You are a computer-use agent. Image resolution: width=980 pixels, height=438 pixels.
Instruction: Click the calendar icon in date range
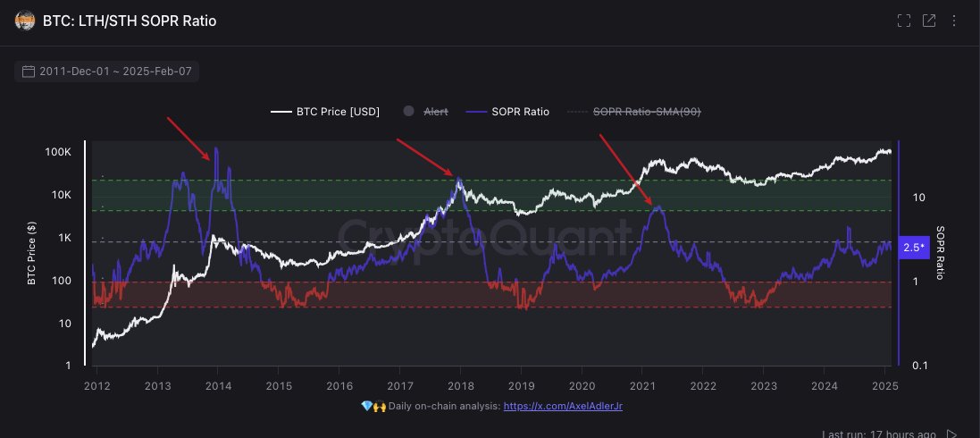pos(29,72)
